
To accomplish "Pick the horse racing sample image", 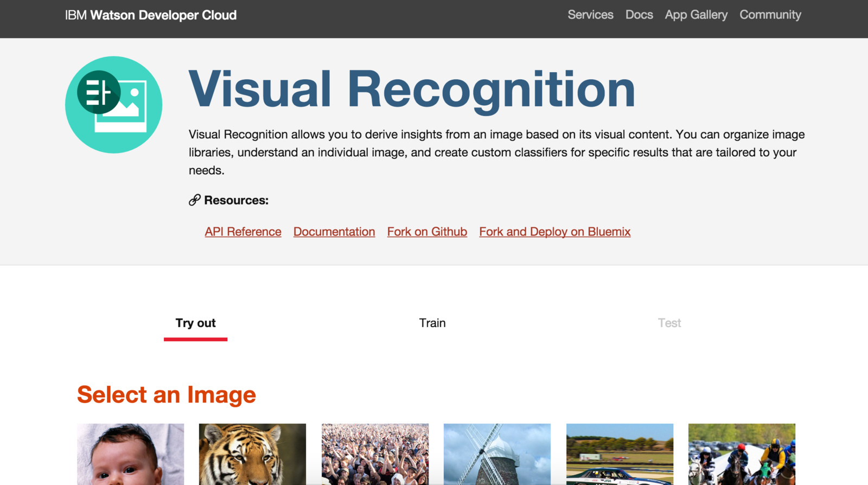I will [x=742, y=454].
